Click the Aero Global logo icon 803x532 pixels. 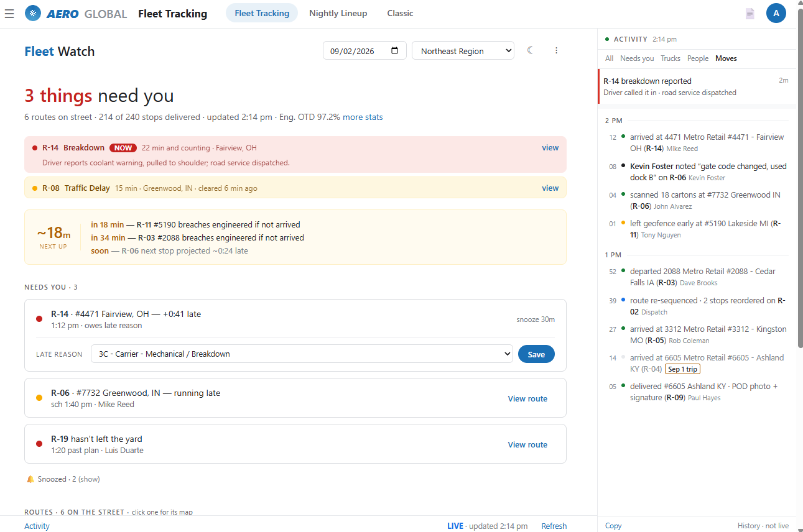[x=33, y=13]
